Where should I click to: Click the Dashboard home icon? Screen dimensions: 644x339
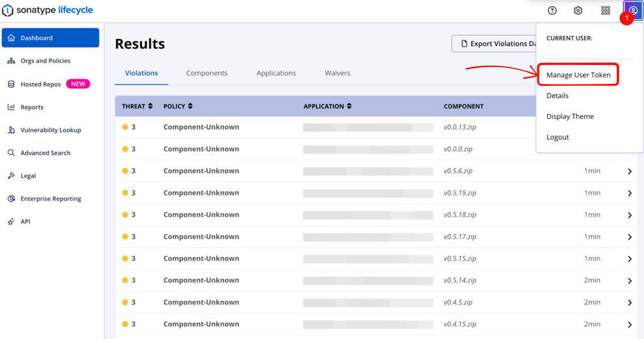tap(12, 38)
